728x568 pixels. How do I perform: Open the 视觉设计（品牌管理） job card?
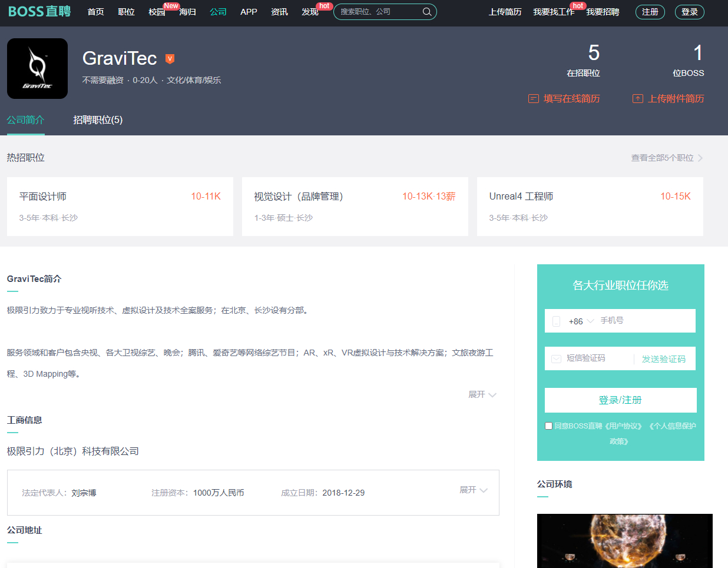click(x=355, y=207)
